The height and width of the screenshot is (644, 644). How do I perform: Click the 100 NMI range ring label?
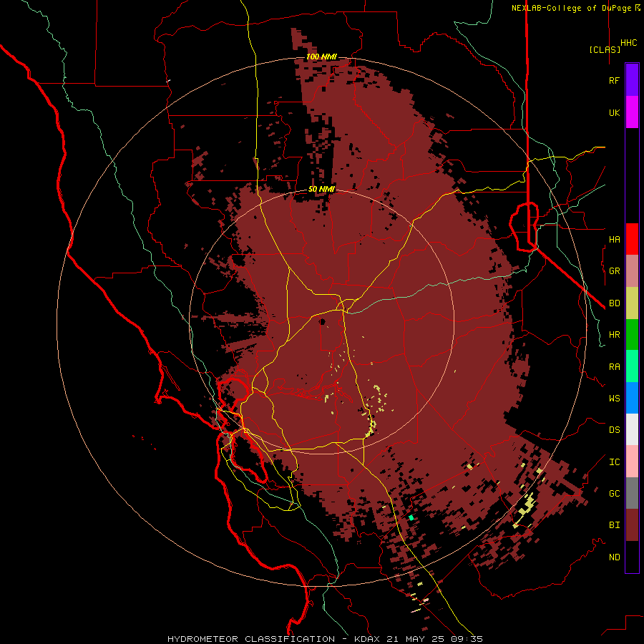click(x=321, y=57)
